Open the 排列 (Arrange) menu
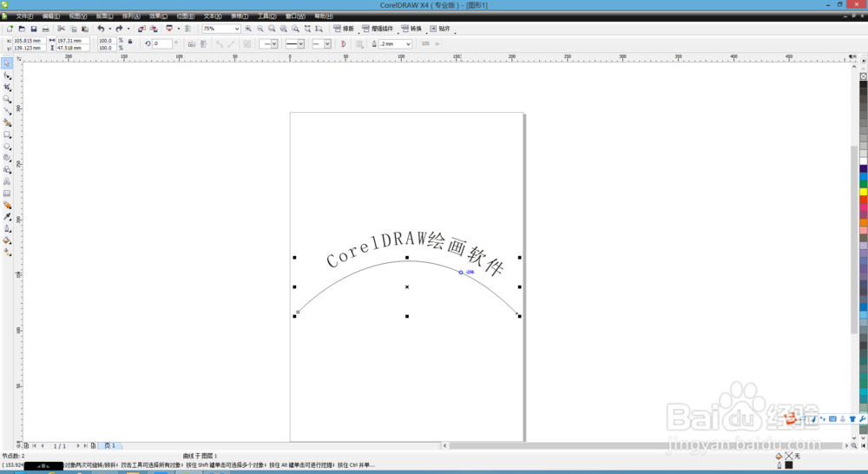Screen dimensions: 868x474 [131, 16]
